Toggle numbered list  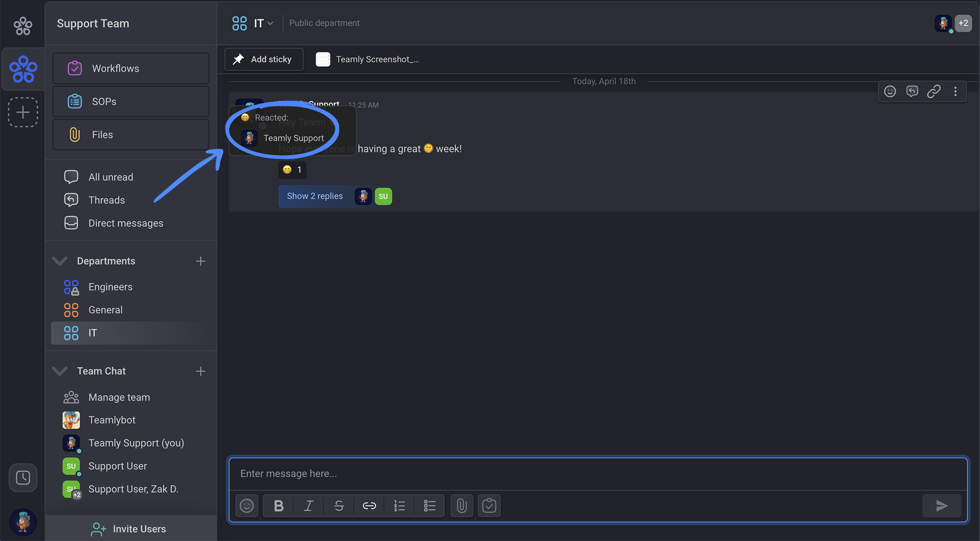399,506
